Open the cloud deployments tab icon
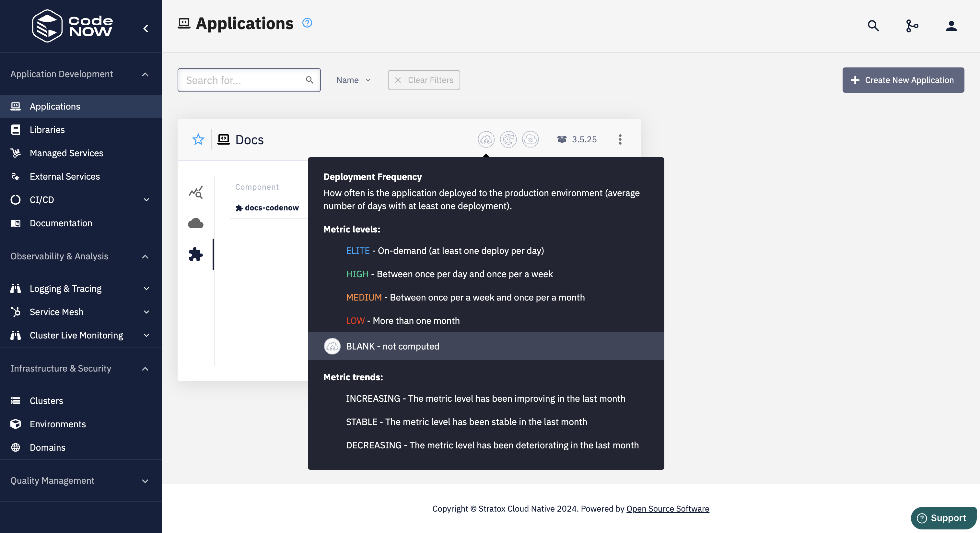 point(195,223)
